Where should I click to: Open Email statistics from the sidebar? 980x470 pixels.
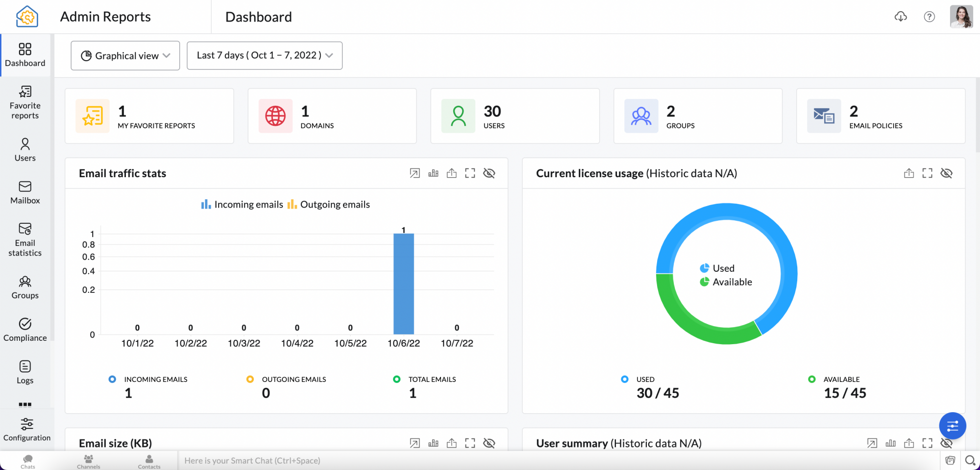[24, 239]
